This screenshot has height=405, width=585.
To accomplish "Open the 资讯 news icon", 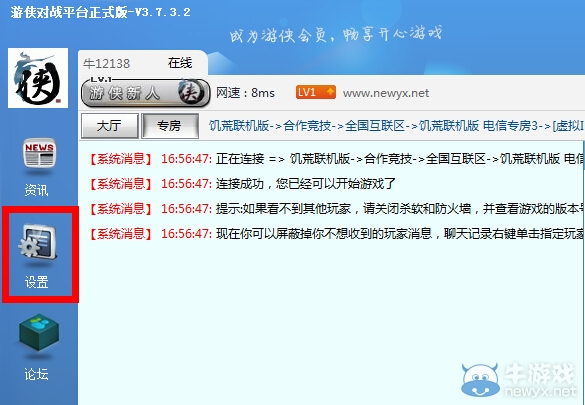I will click(39, 153).
